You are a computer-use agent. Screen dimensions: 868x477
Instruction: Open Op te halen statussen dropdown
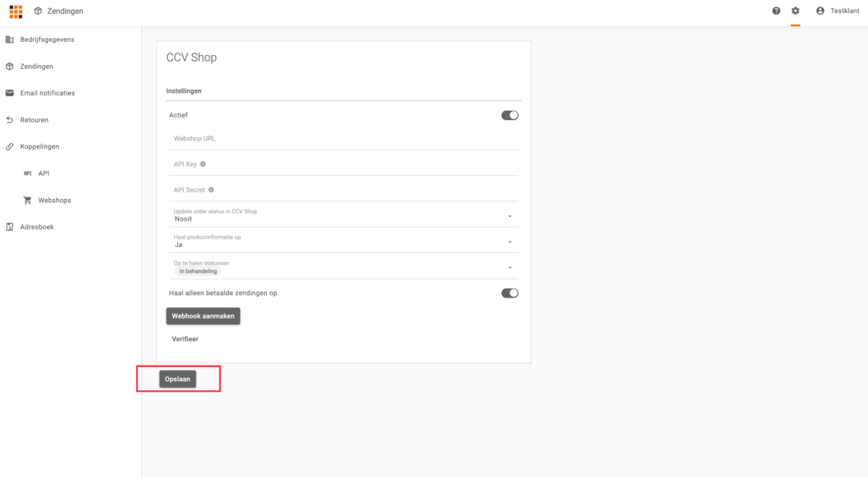pos(509,268)
